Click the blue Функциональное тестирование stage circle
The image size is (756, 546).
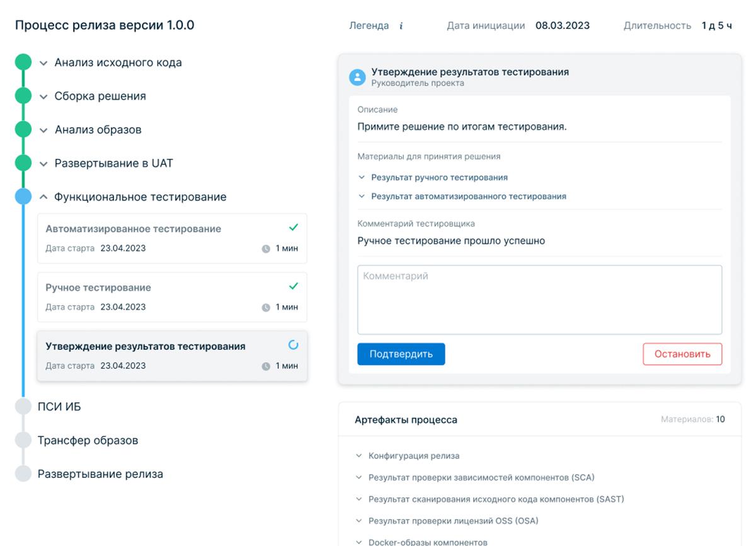23,197
